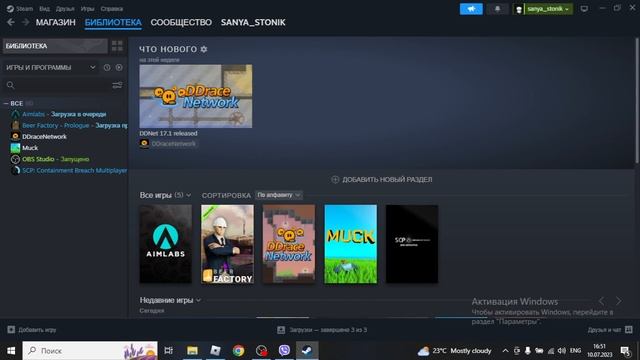640x360 pixels.
Task: Open What's New settings gear
Action: click(x=204, y=49)
